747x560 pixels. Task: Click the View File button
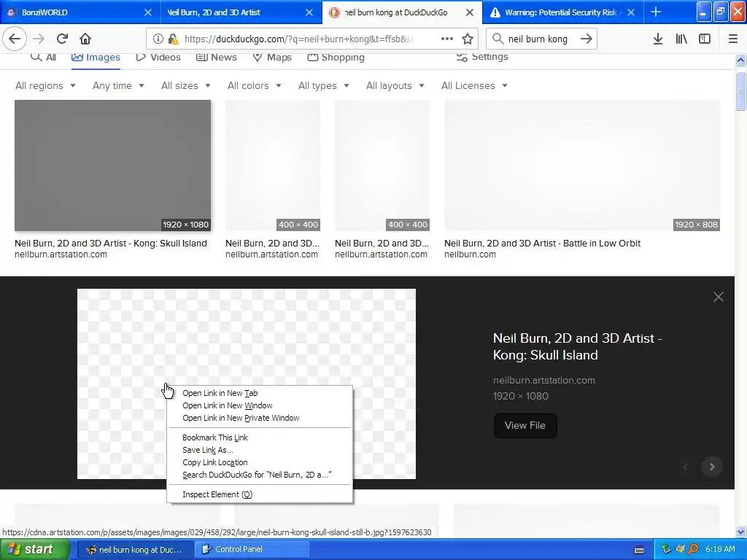(x=525, y=426)
